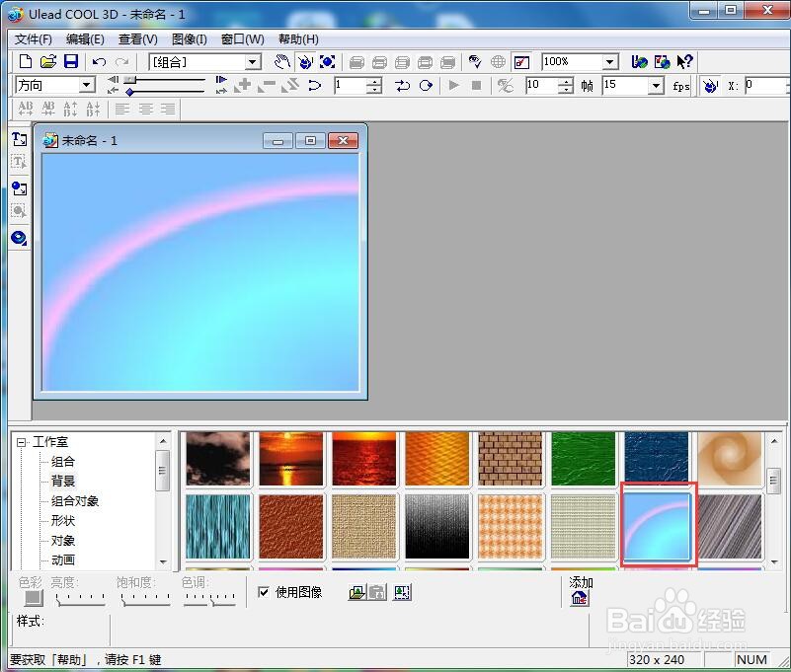Open the 15 fps frame rate dropdown
The image size is (791, 672).
pos(656,85)
